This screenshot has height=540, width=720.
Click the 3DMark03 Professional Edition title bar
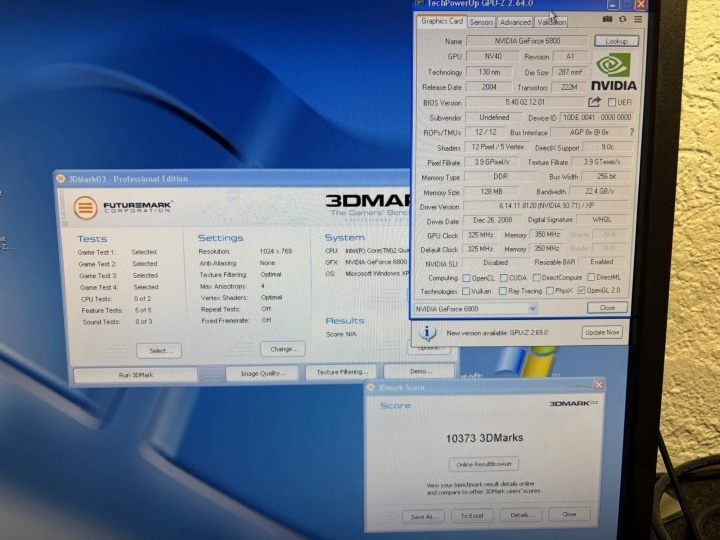pos(232,179)
